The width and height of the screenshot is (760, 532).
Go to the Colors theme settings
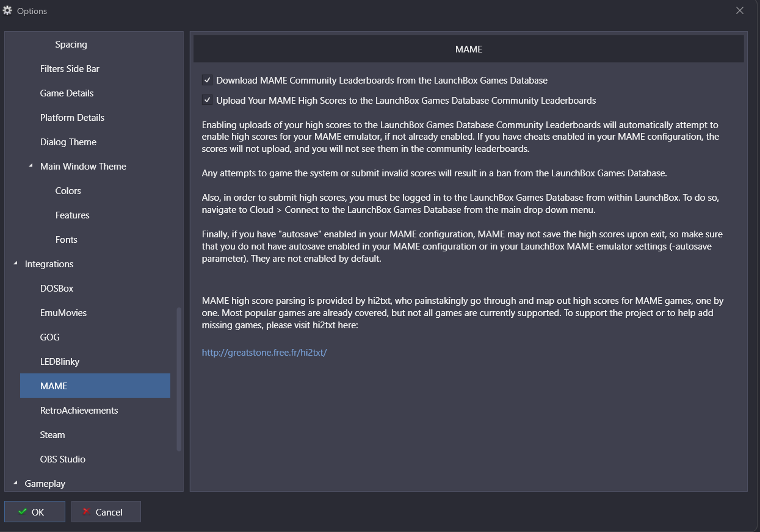pyautogui.click(x=68, y=191)
